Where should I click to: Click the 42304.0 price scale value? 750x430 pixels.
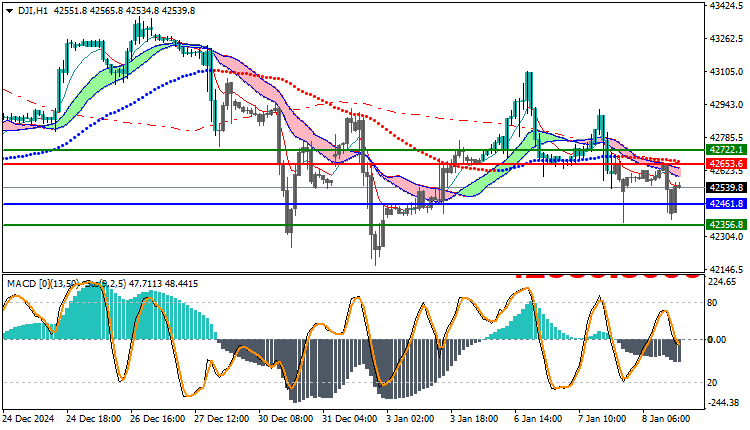[727, 236]
